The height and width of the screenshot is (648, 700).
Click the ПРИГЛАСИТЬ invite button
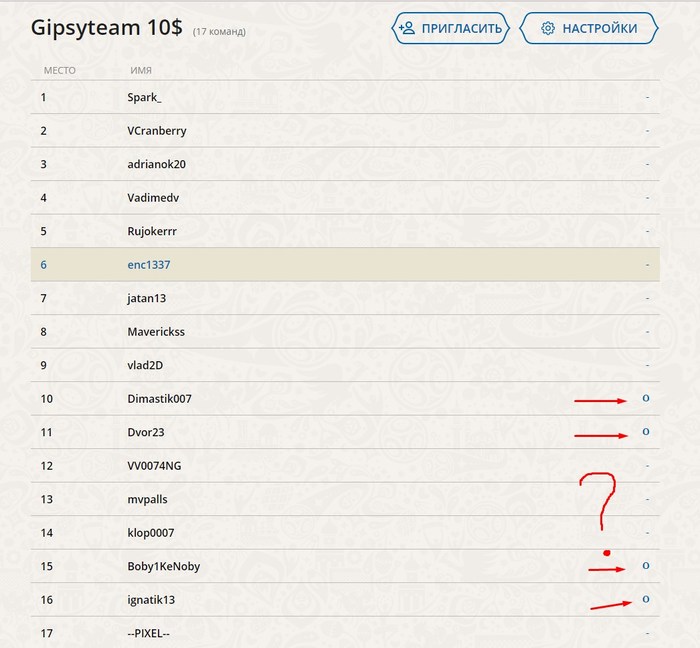[x=451, y=28]
